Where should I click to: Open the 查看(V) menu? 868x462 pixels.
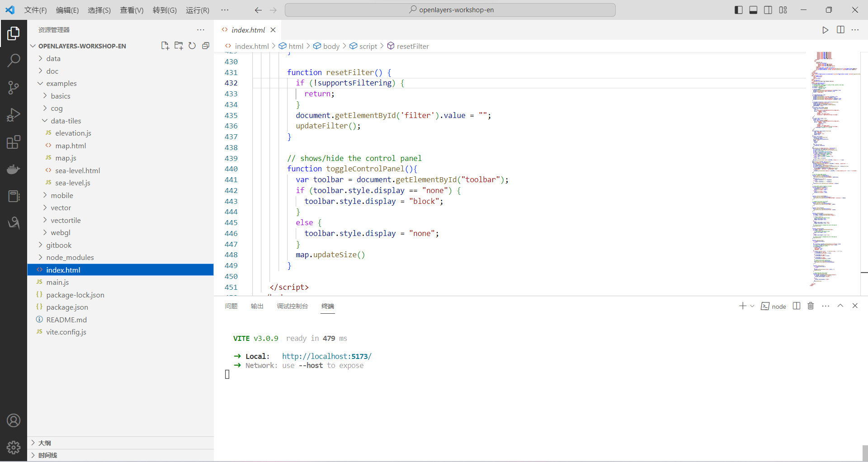pos(132,10)
